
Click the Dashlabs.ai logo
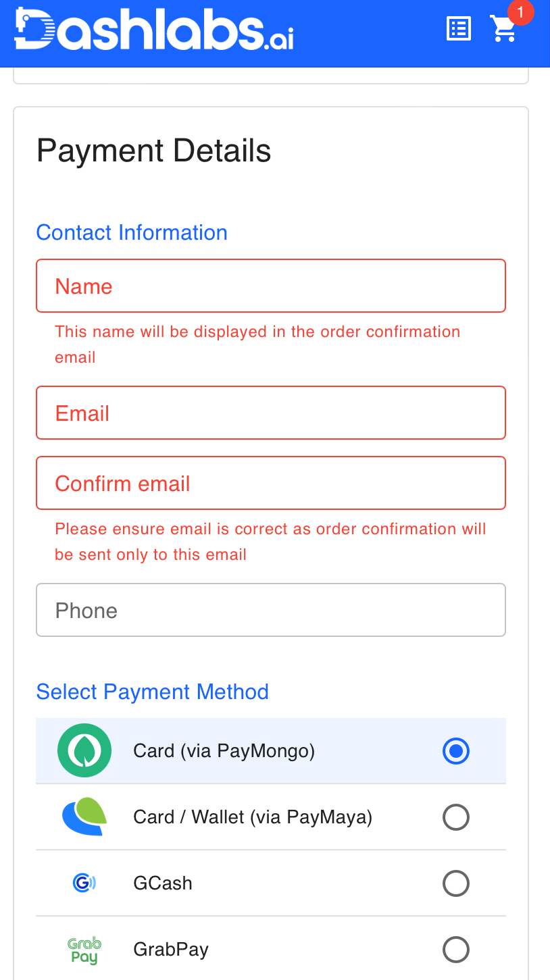click(154, 29)
